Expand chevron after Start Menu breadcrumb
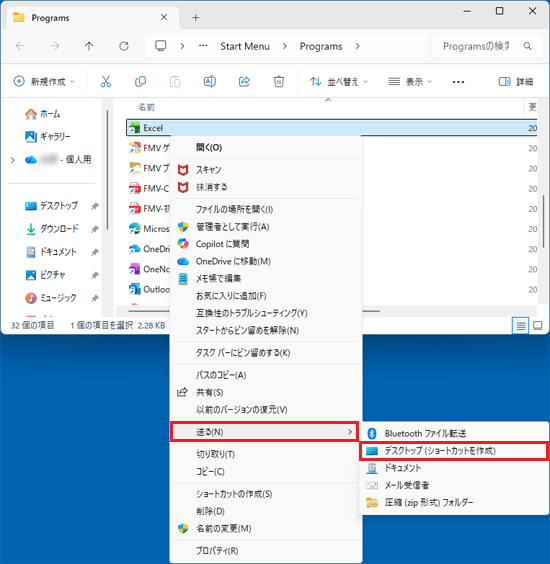The height and width of the screenshot is (564, 550). [285, 46]
